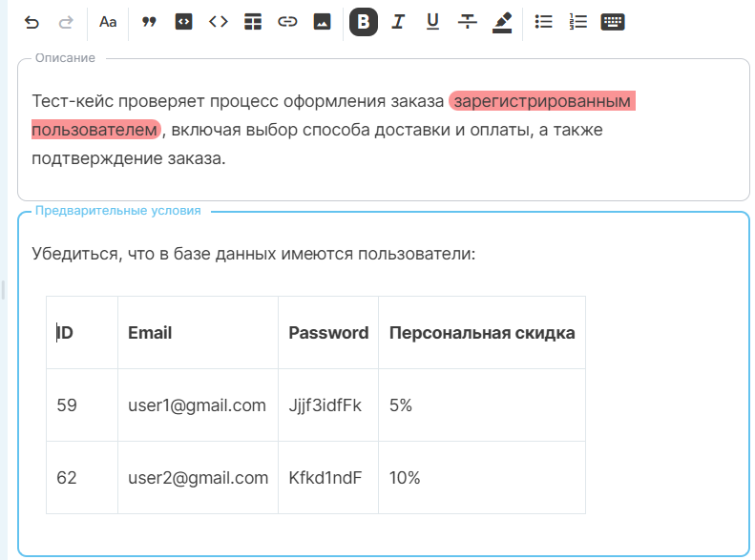This screenshot has width=755, height=560.
Task: Click the user1@gmail.com table cell
Action: click(197, 405)
